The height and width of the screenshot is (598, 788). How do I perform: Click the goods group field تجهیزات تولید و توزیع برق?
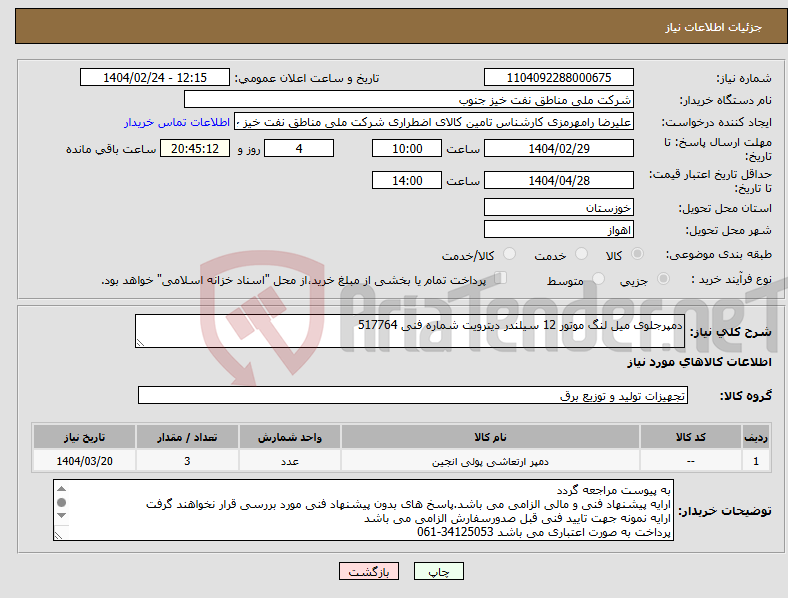(413, 395)
